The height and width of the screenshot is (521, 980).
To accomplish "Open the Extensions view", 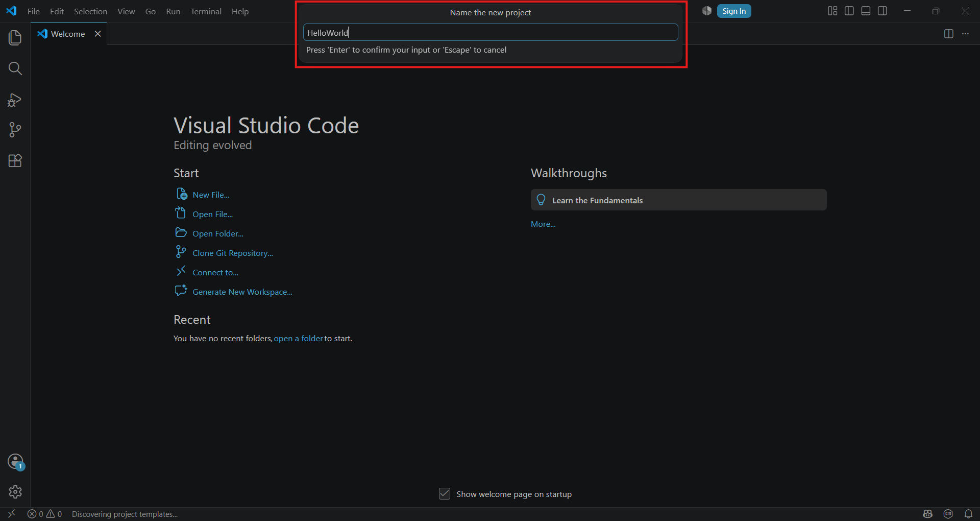I will point(15,161).
